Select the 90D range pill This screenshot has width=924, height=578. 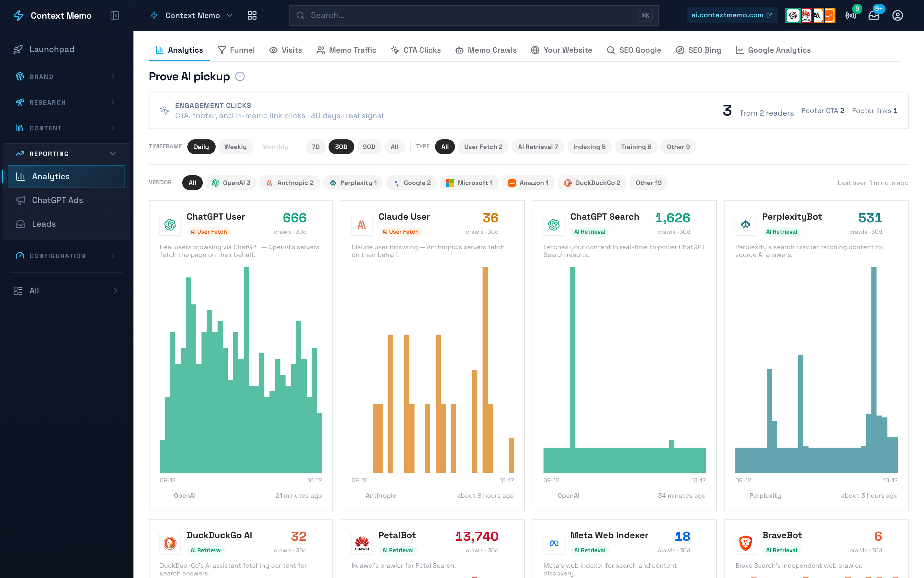369,147
